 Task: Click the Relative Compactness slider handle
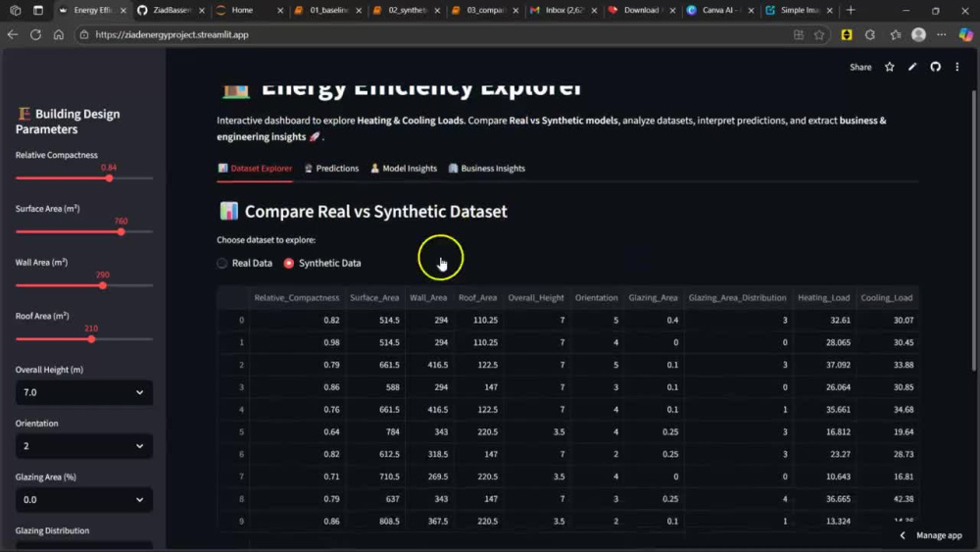pyautogui.click(x=110, y=178)
